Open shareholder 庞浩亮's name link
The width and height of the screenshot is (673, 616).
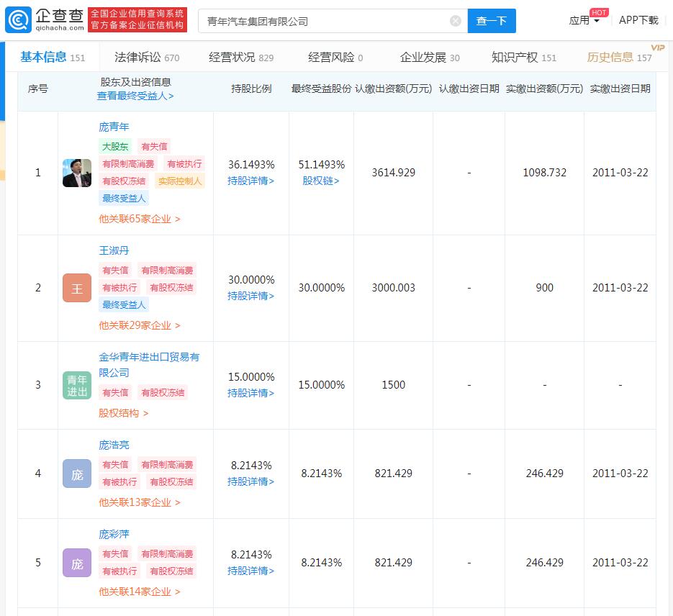[x=114, y=445]
